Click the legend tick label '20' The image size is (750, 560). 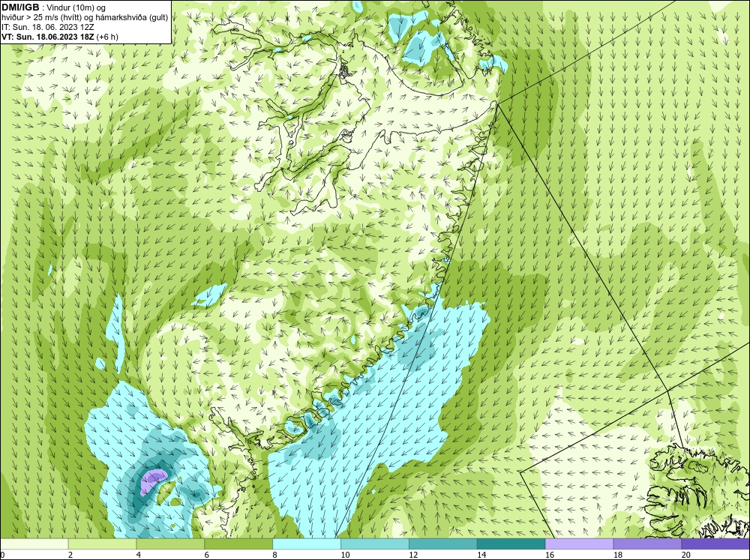[686, 555]
